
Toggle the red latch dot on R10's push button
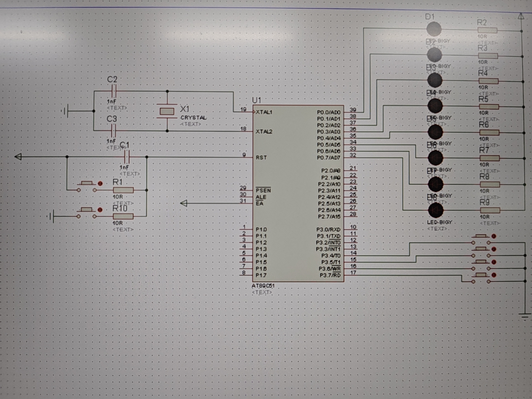[100, 210]
